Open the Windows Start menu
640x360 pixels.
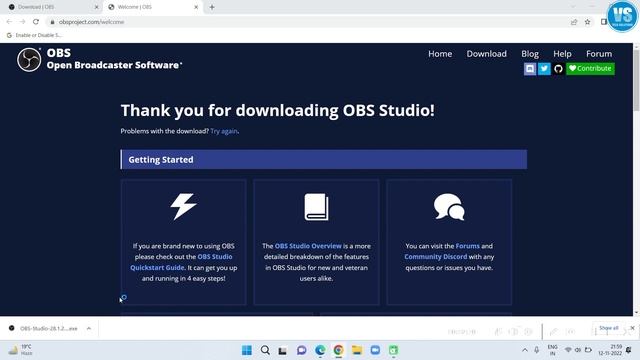pyautogui.click(x=247, y=350)
